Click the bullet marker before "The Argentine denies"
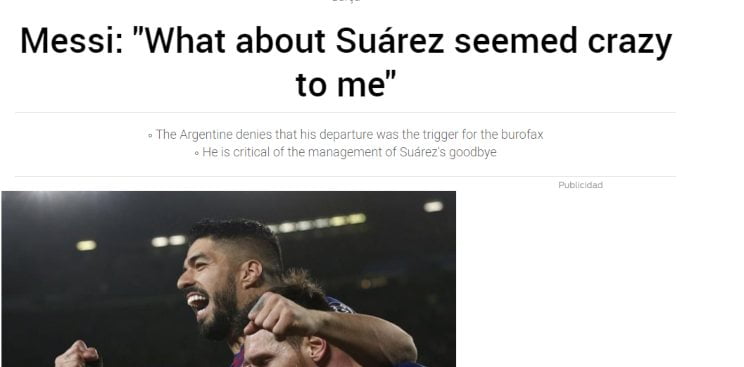 pyautogui.click(x=150, y=136)
